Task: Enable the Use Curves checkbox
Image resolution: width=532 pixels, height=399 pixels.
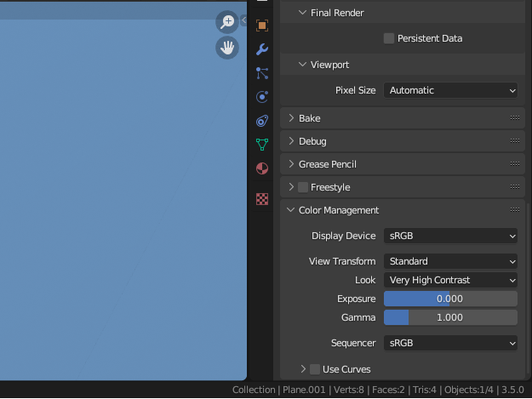Action: [315, 369]
